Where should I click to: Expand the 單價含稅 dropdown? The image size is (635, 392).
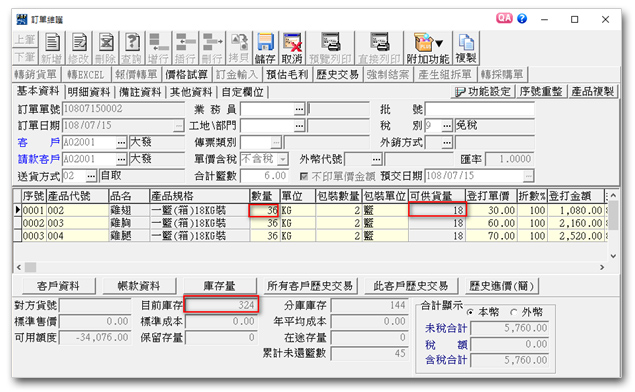(283, 159)
